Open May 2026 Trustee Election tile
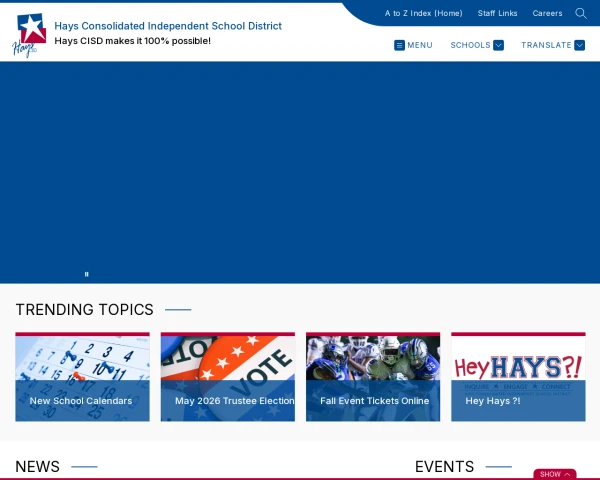Viewport: 600px width, 480px height. tap(227, 377)
